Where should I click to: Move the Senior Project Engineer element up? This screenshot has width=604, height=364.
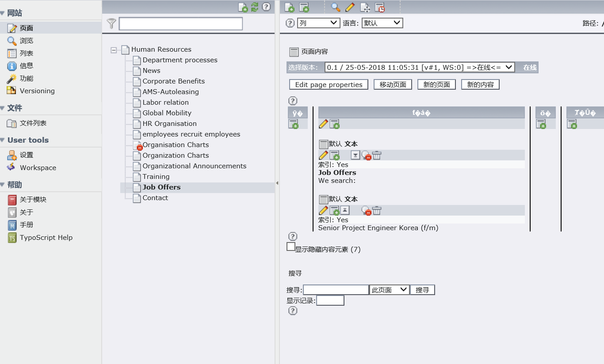(x=345, y=211)
